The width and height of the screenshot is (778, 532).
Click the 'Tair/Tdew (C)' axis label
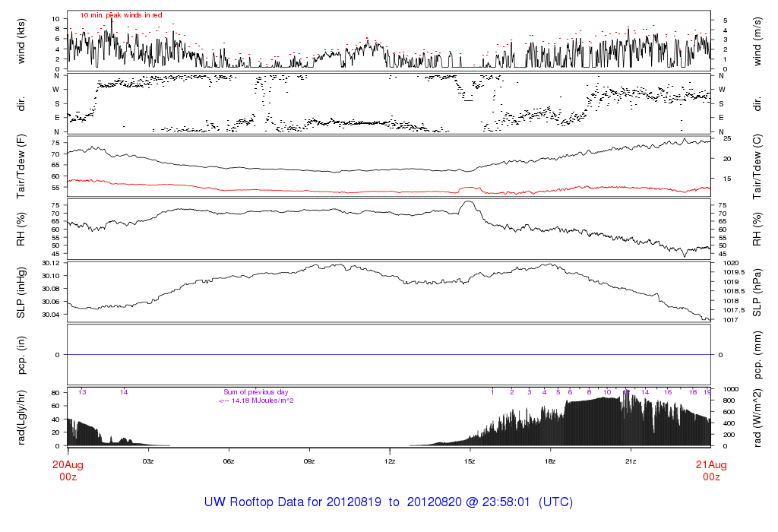[x=757, y=167]
